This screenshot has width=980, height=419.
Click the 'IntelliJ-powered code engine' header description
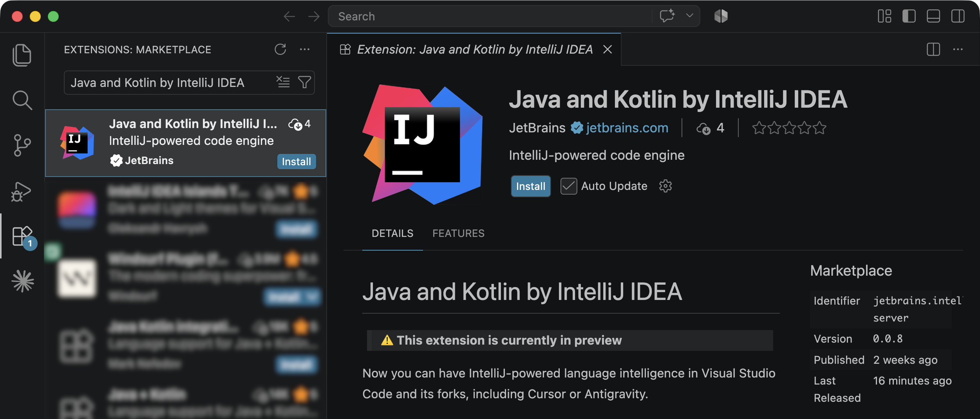click(x=597, y=155)
